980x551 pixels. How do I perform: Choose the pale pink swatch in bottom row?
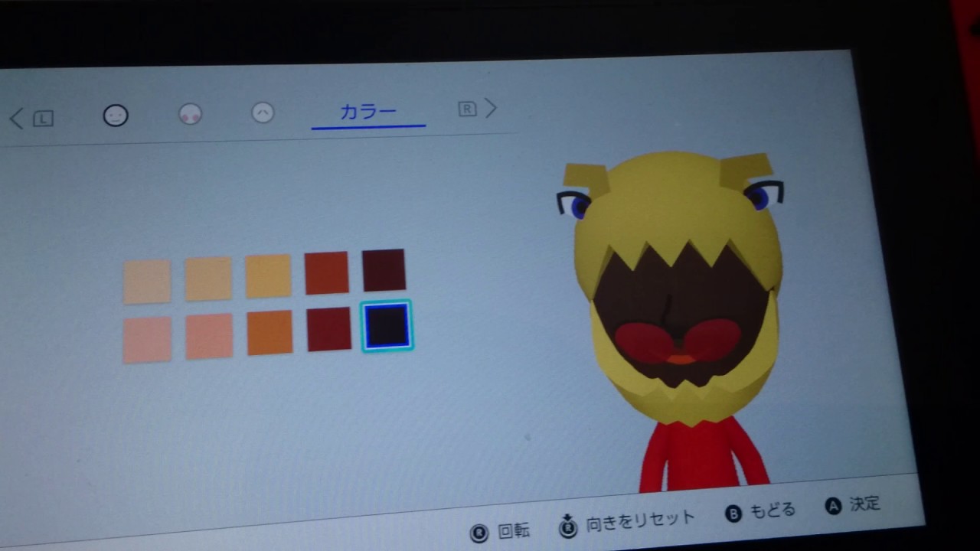147,339
